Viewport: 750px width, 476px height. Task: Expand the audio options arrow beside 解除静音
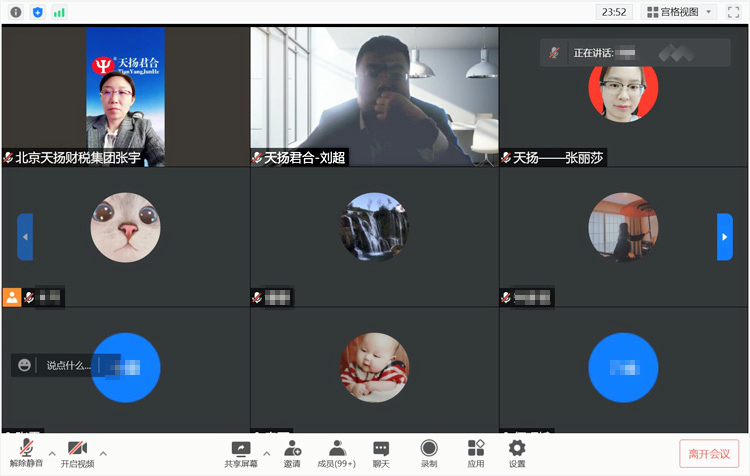[x=52, y=452]
